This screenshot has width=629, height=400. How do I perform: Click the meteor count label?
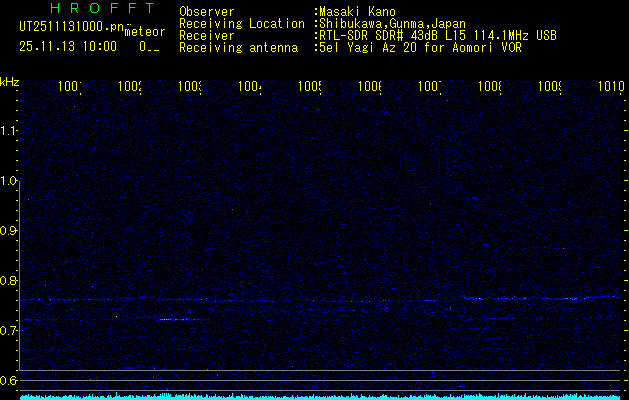[144, 32]
